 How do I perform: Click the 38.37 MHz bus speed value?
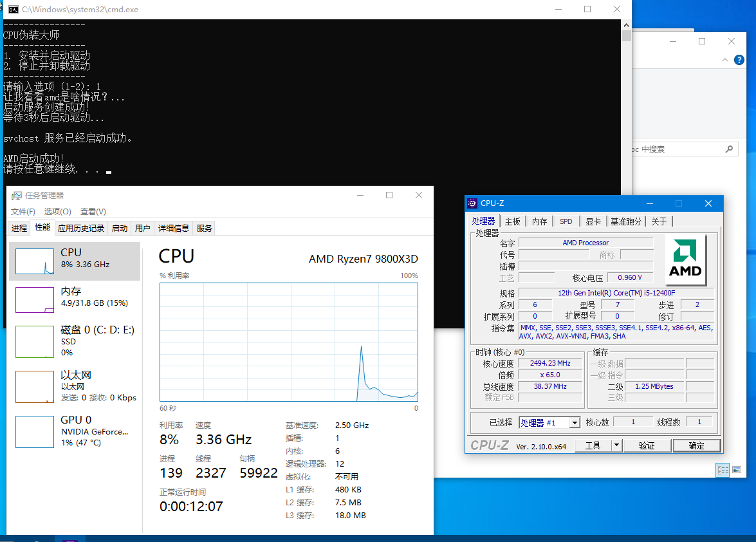tap(550, 386)
